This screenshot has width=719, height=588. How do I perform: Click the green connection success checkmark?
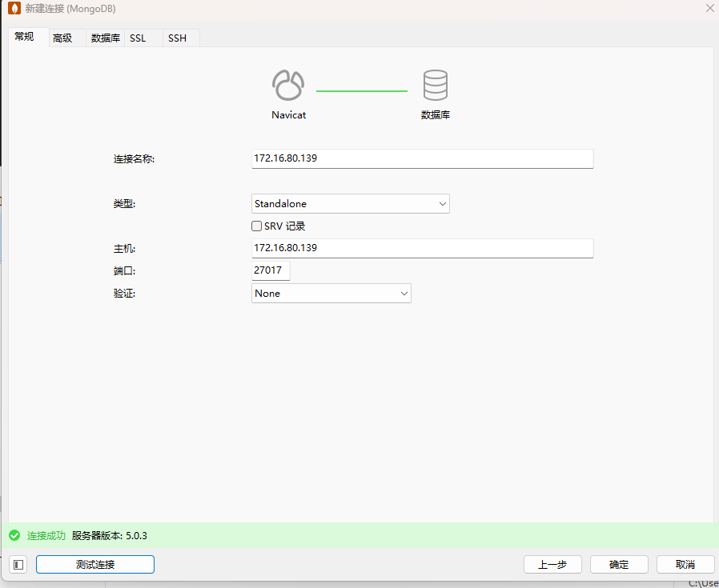[x=14, y=535]
